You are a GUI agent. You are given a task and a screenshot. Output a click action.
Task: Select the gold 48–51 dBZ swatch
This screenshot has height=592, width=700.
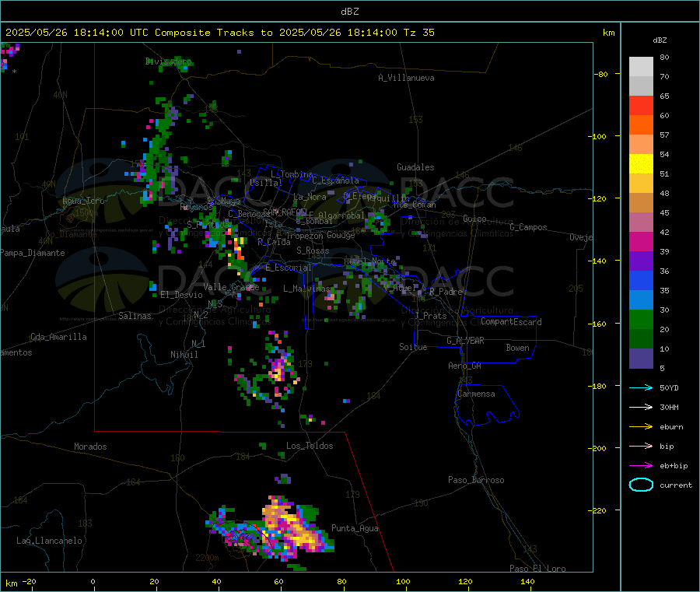pos(641,184)
